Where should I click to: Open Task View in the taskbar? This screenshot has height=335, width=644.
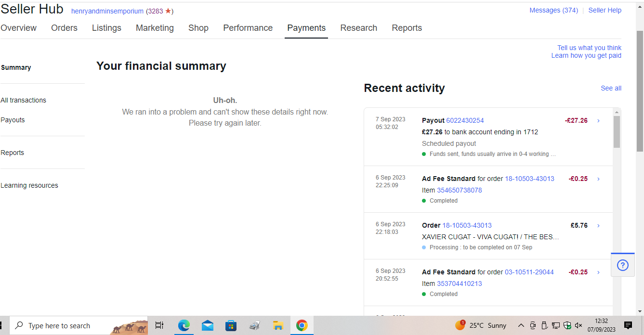click(159, 325)
